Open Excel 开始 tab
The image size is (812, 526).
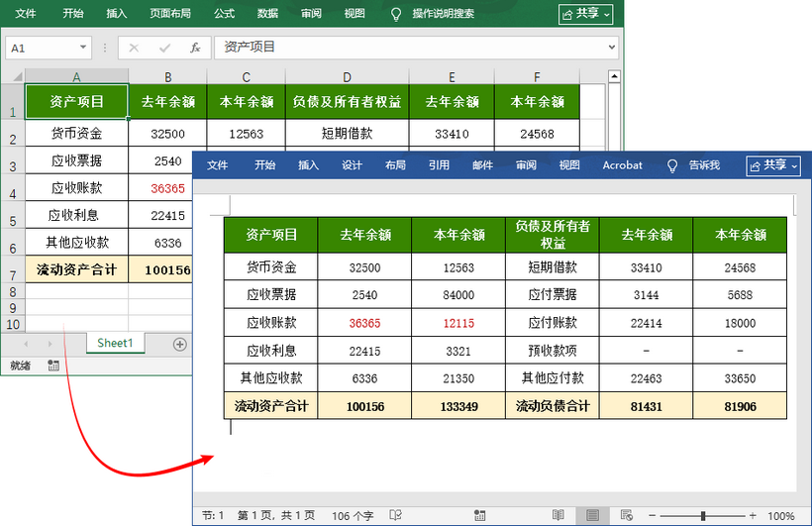click(x=73, y=14)
